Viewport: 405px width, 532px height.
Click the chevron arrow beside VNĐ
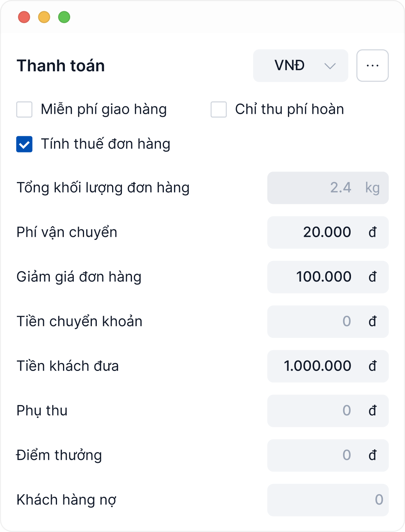point(330,66)
